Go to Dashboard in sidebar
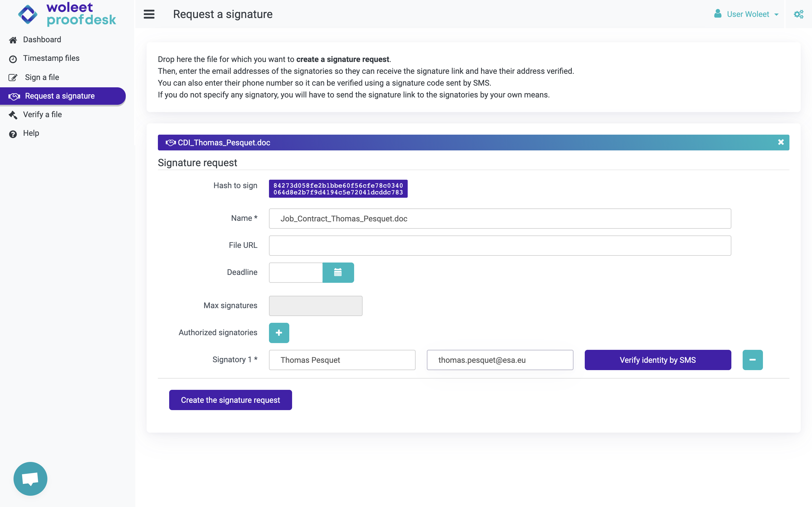 (42, 39)
